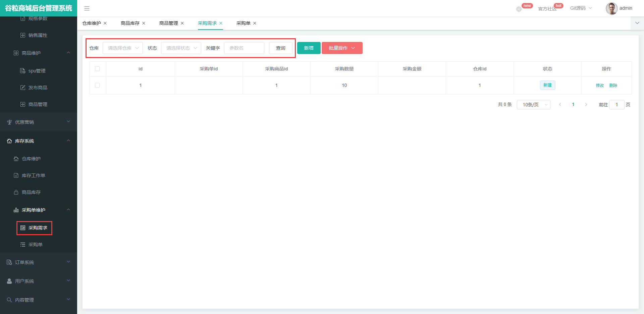Click the admin avatar picture
The width and height of the screenshot is (644, 314).
coord(611,8)
